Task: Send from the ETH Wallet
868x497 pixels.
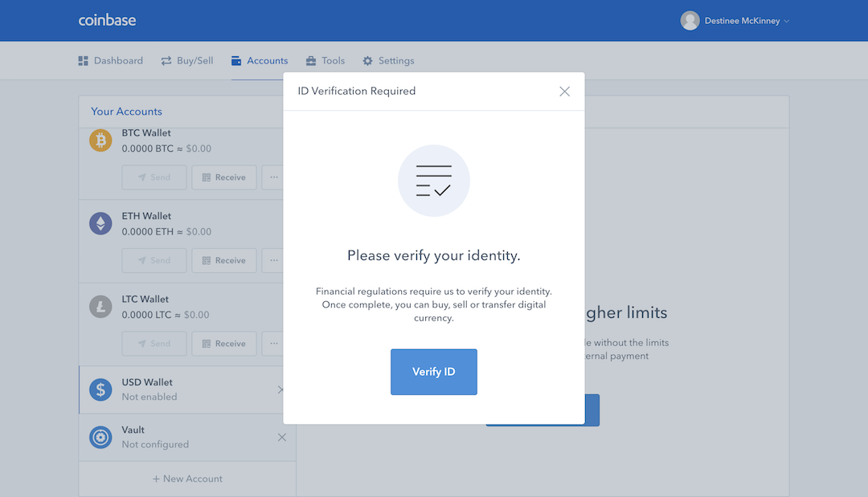Action: pyautogui.click(x=154, y=260)
